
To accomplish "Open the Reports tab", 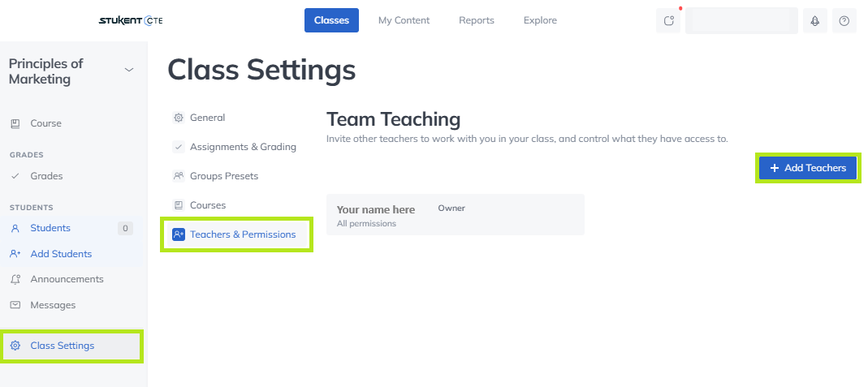I will (x=477, y=20).
